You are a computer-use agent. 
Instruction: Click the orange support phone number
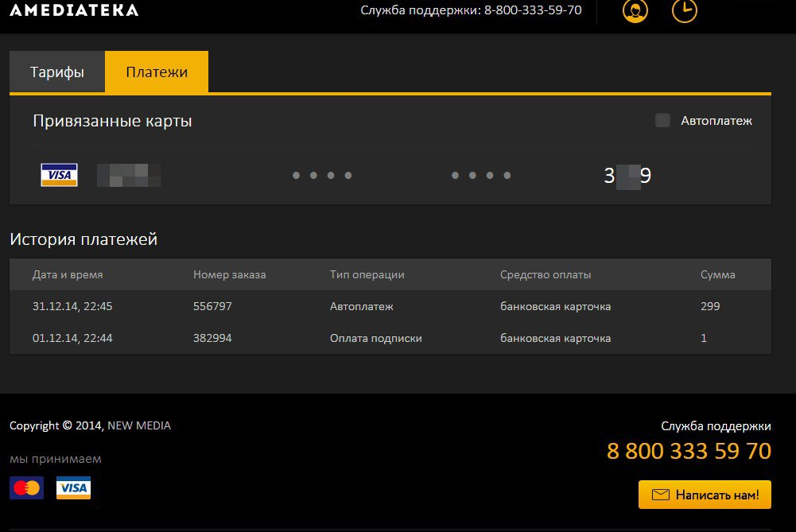689,451
